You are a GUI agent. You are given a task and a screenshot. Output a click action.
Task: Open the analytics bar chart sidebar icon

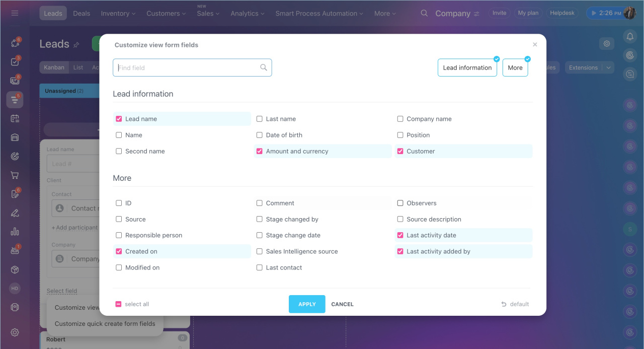pyautogui.click(x=15, y=232)
